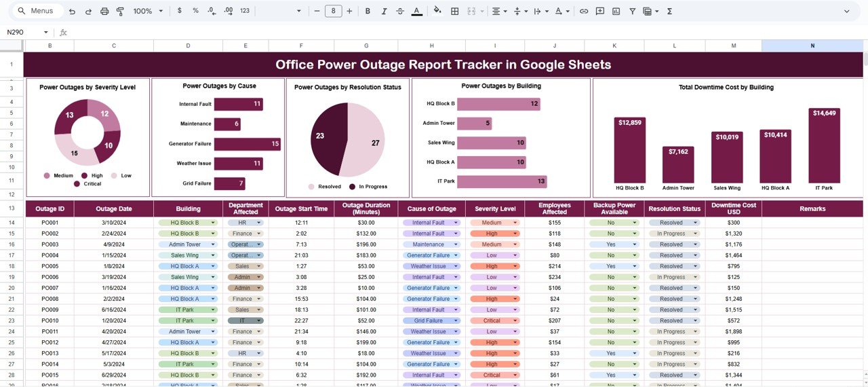Viewport: 868px width, 387px height.
Task: Click the Borders icon
Action: (454, 12)
